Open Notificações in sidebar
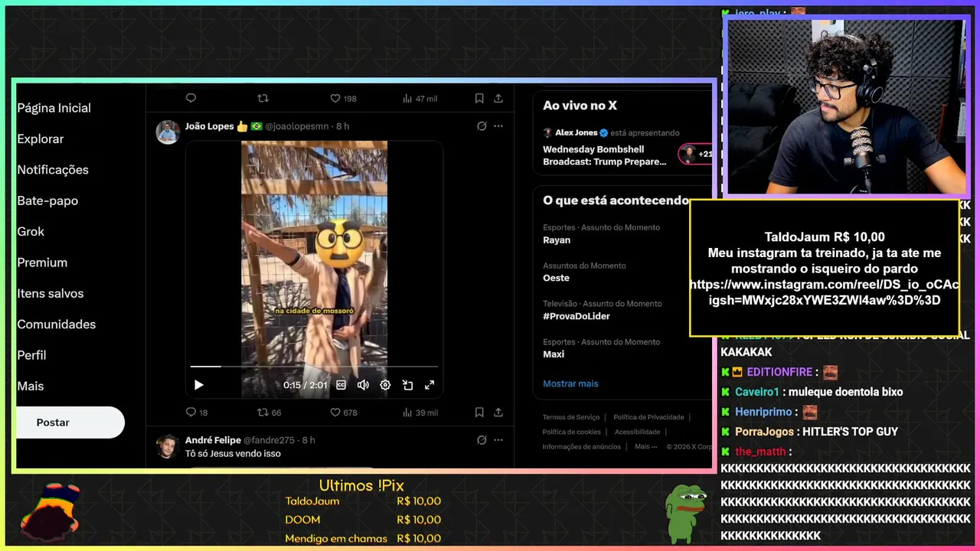The width and height of the screenshot is (980, 551). tap(53, 170)
